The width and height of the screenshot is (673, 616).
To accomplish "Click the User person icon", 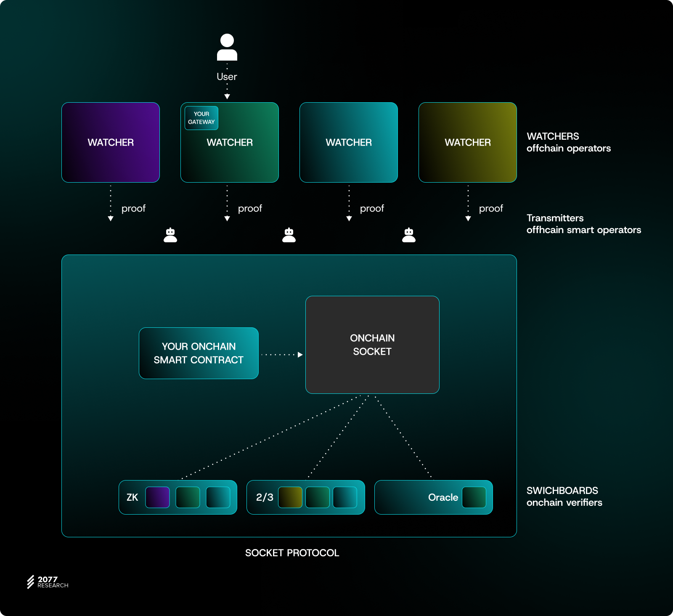I will 227,47.
